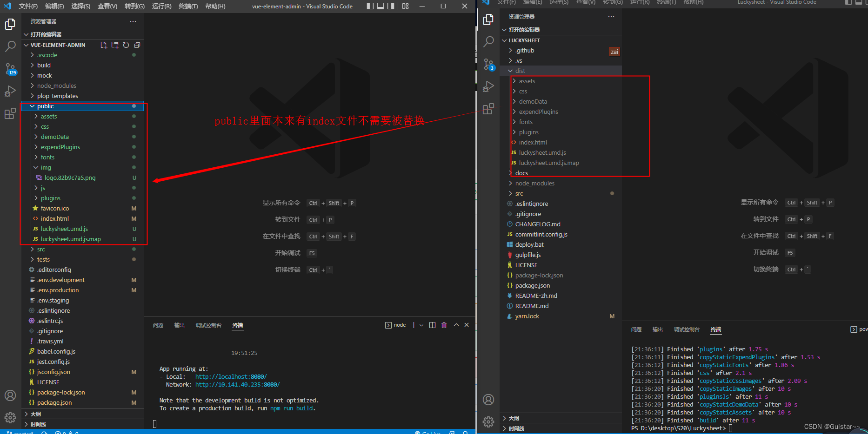Switch to Problems tab in left panel
The height and width of the screenshot is (434, 868).
(x=158, y=325)
